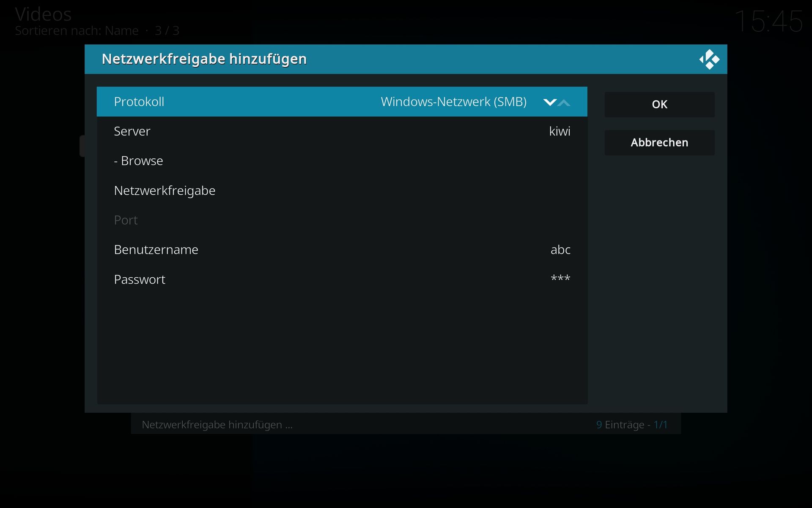The width and height of the screenshot is (812, 508).
Task: Confirm with the OK button
Action: [659, 105]
